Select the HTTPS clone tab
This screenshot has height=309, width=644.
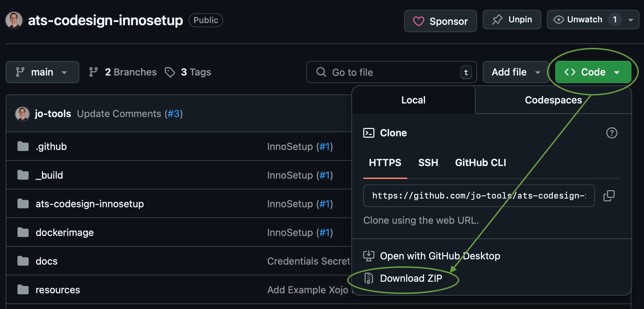coord(385,163)
